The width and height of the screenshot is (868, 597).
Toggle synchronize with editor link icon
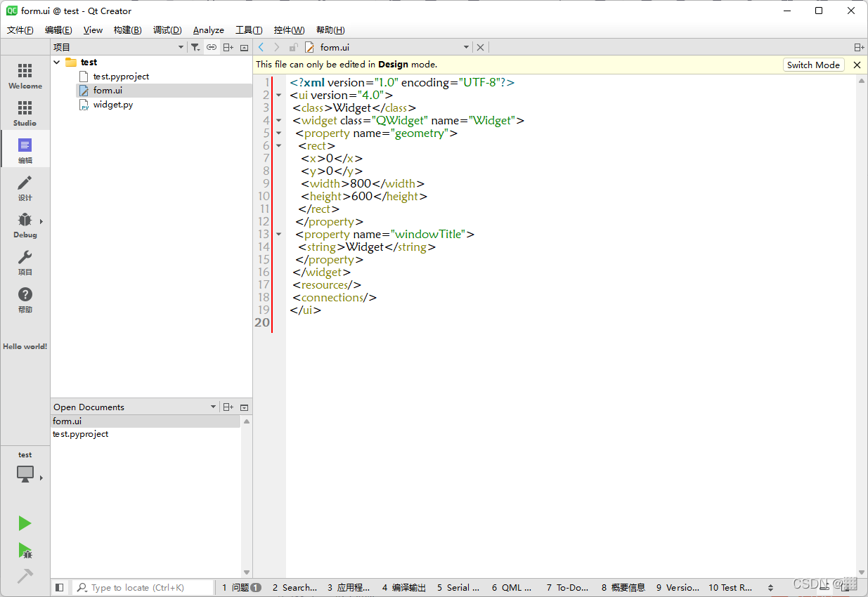click(x=212, y=47)
